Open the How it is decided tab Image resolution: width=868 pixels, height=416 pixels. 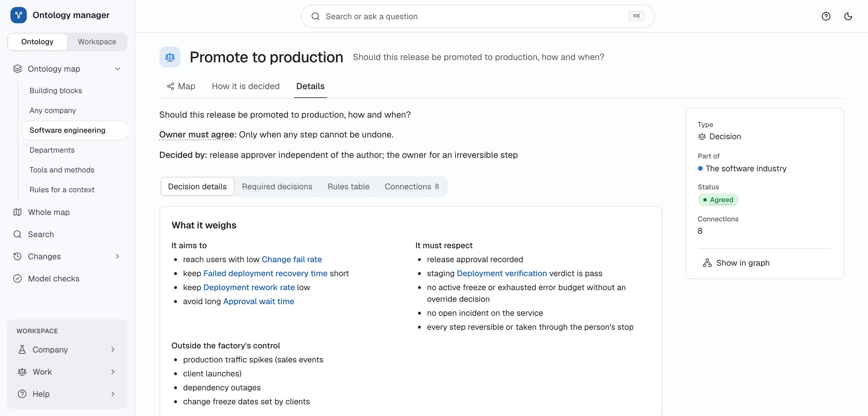(246, 86)
